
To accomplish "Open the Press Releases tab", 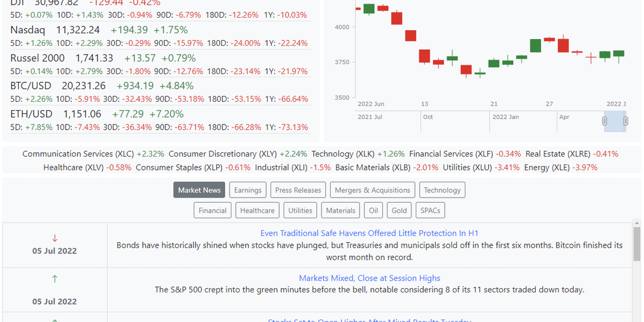I will pyautogui.click(x=298, y=190).
